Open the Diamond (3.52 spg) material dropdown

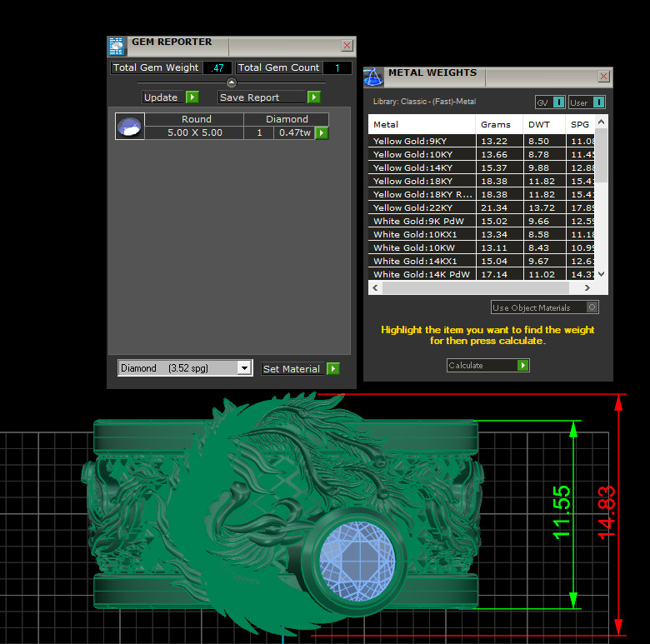coord(243,368)
